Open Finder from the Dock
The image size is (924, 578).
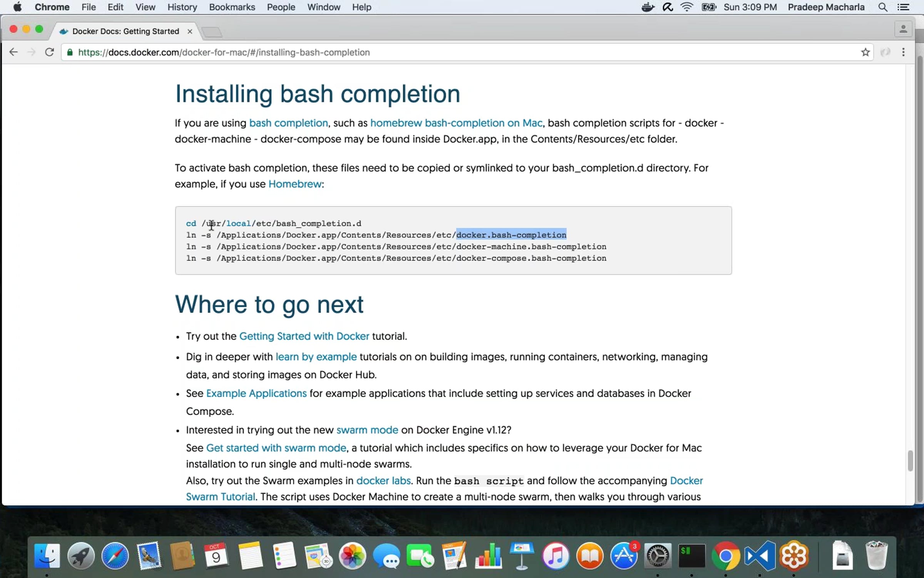(47, 556)
